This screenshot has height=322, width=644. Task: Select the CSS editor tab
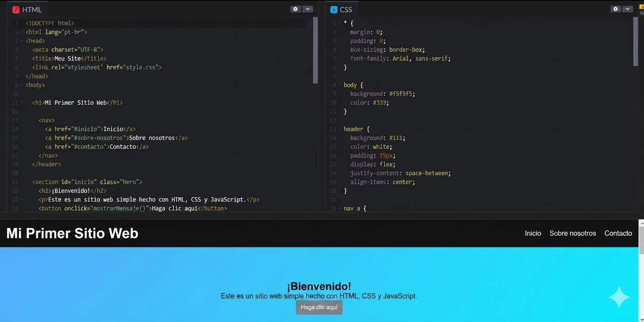(x=342, y=9)
